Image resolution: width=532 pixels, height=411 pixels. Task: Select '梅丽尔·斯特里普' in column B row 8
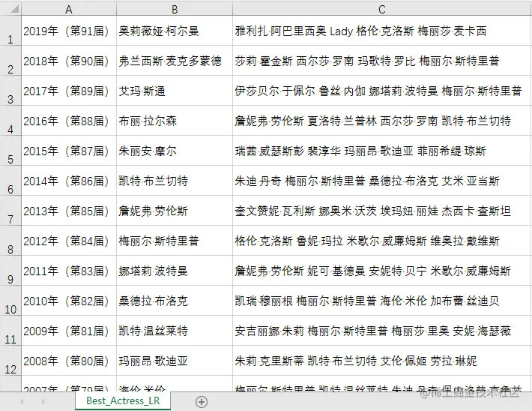pyautogui.click(x=175, y=241)
